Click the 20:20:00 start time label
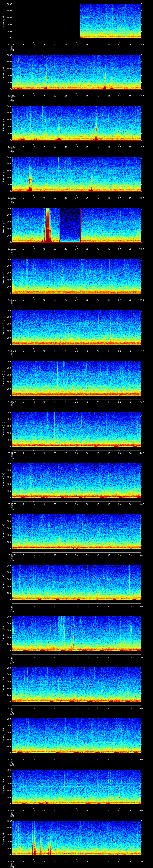 pyautogui.click(x=12, y=861)
